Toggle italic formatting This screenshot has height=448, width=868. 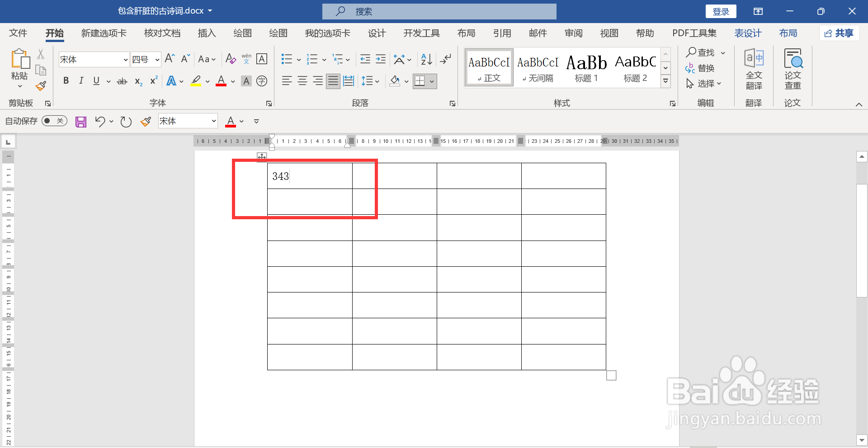click(81, 81)
